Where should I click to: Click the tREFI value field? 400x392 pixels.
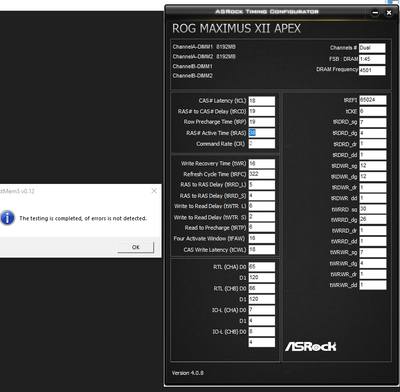373,100
